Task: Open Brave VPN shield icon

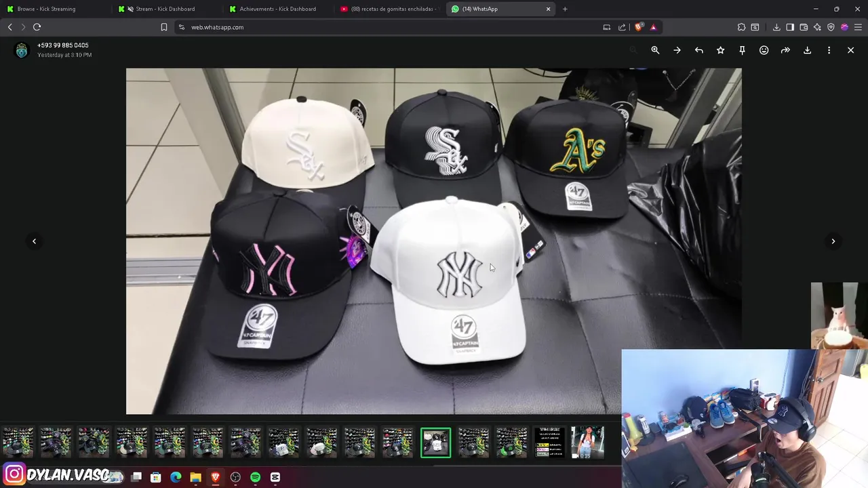Action: coord(831,27)
